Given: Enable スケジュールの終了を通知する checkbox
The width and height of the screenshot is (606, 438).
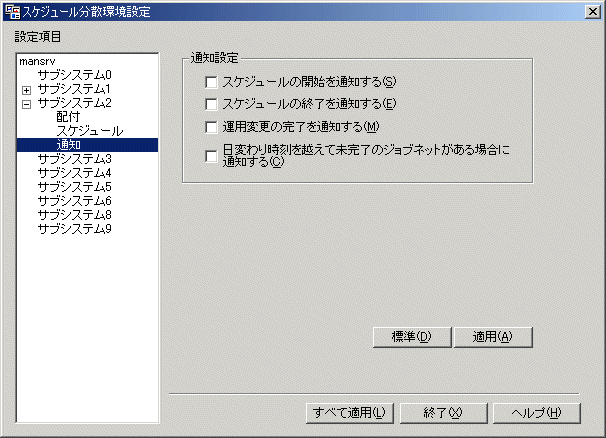Looking at the screenshot, I should point(211,104).
